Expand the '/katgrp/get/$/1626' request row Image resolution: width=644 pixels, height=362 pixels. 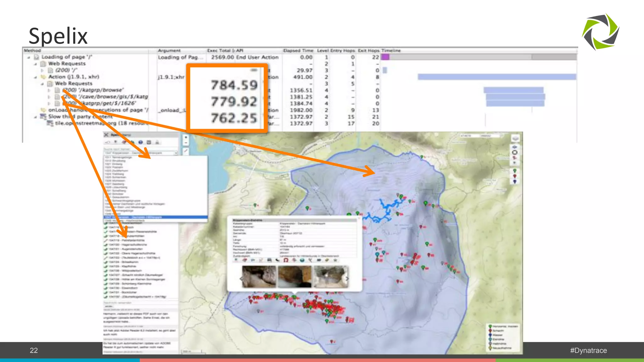tap(49, 103)
